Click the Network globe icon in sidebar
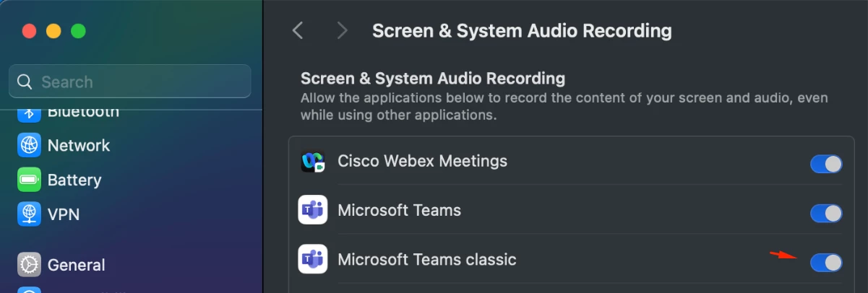The width and height of the screenshot is (868, 293). tap(30, 145)
